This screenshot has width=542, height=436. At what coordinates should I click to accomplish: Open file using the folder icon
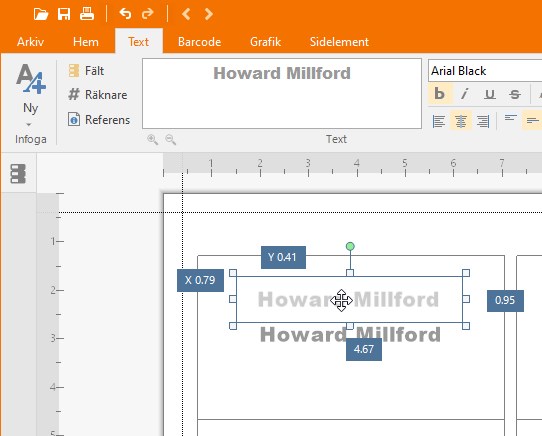(41, 15)
